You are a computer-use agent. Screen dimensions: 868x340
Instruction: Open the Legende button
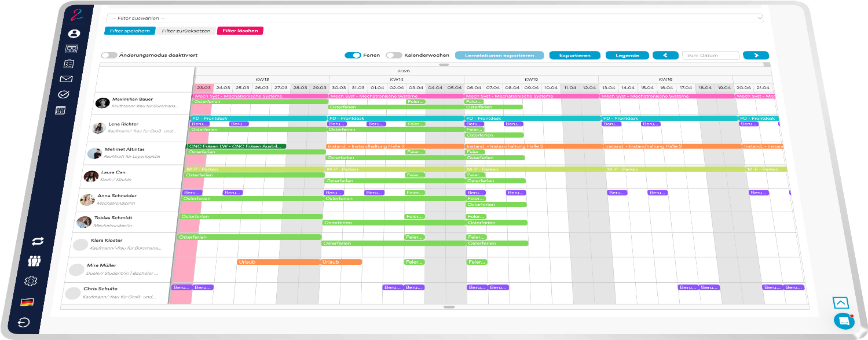627,56
